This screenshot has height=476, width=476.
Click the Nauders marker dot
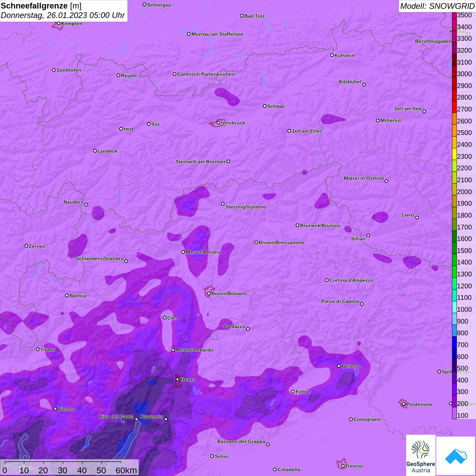click(x=86, y=205)
